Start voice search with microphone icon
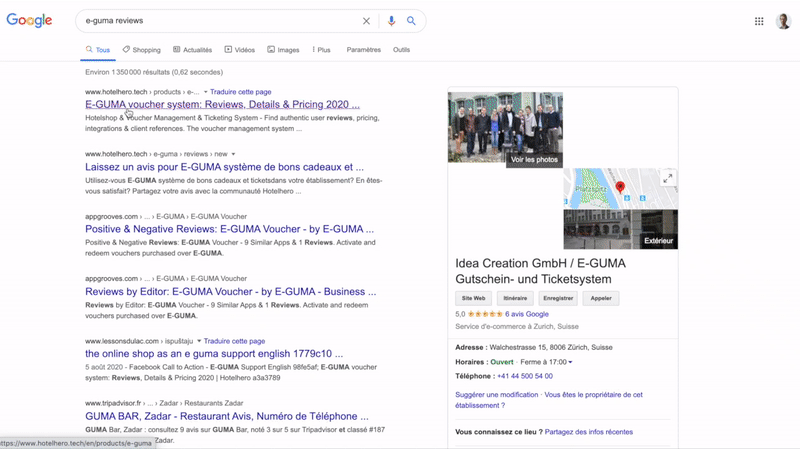 391,21
